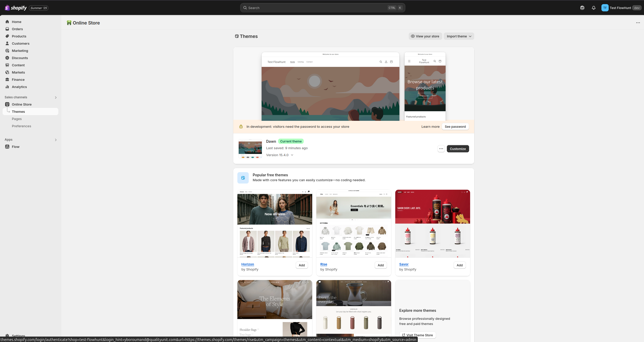
Task: Open the Finance section
Action: tap(18, 79)
